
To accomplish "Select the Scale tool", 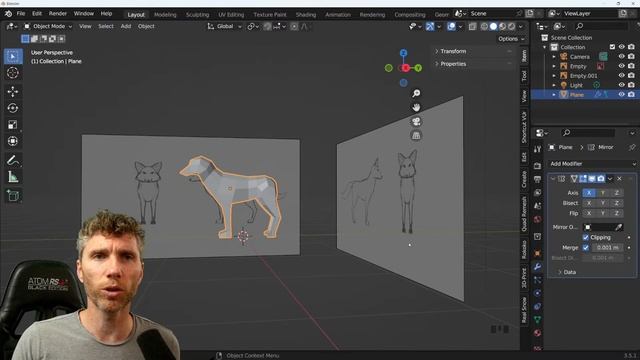I will (13, 124).
